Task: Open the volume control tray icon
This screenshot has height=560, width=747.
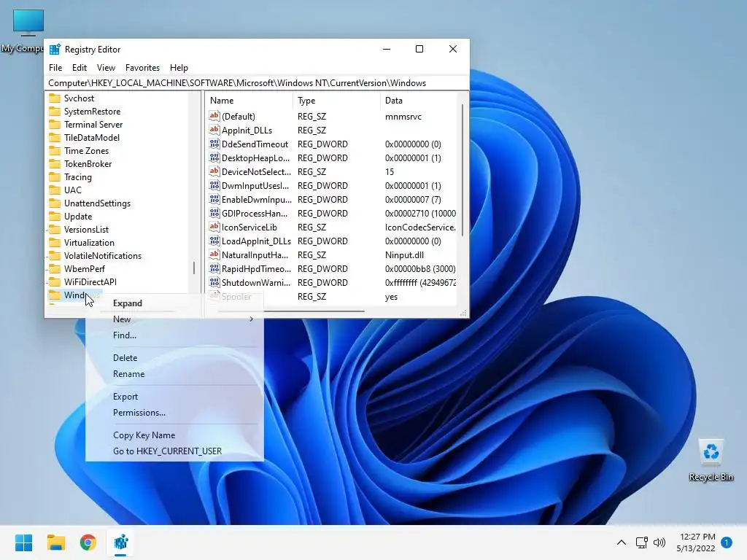Action: click(x=659, y=542)
